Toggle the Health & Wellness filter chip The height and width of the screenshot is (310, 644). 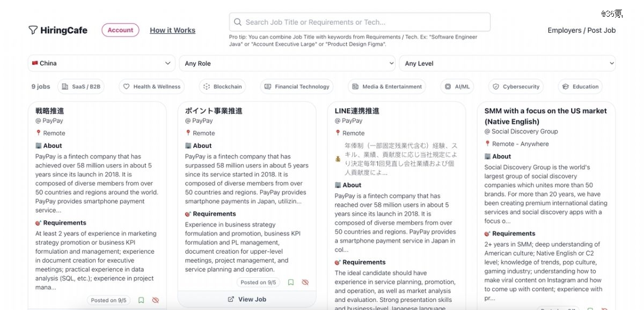(x=151, y=86)
